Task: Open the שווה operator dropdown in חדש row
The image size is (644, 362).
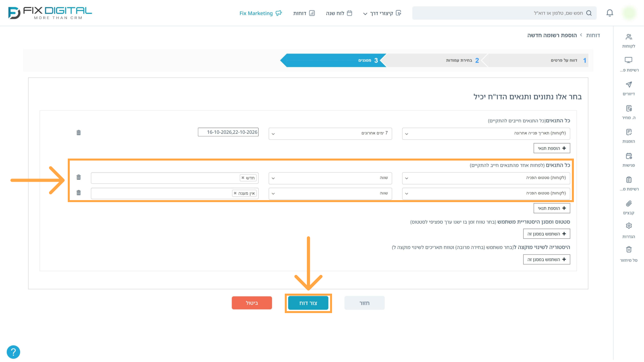Action: pos(330,178)
